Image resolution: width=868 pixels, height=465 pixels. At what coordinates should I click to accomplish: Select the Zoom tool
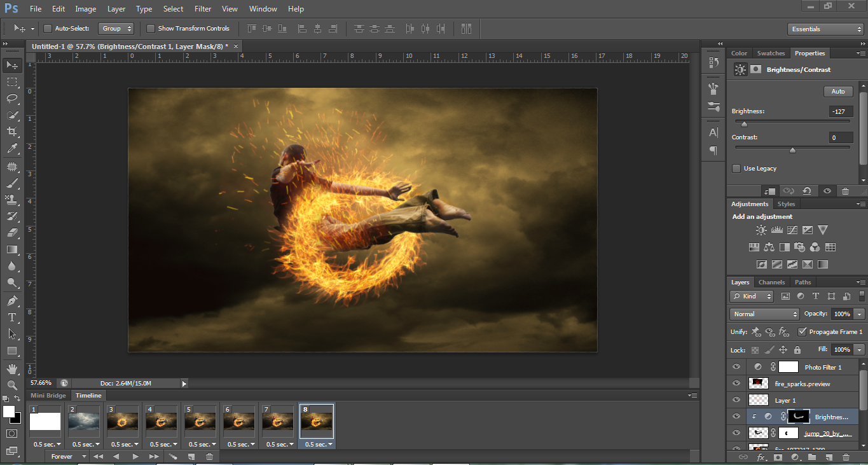point(12,385)
